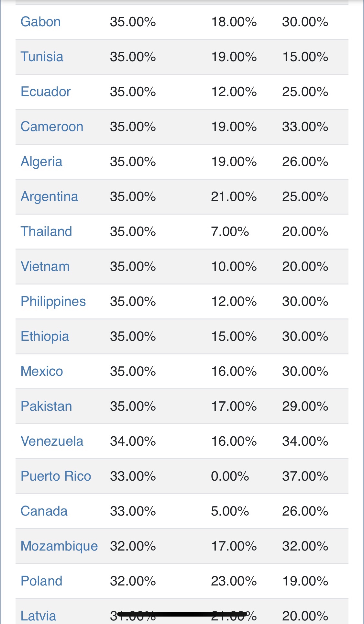Tap the Tunisia link

(x=42, y=57)
